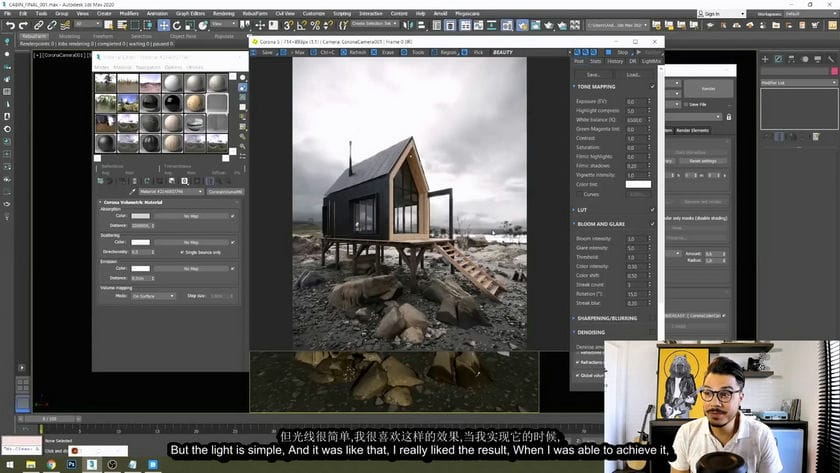The height and width of the screenshot is (473, 840).
Task: Open the Volume mapping Mode dropdown
Action: pyautogui.click(x=153, y=296)
